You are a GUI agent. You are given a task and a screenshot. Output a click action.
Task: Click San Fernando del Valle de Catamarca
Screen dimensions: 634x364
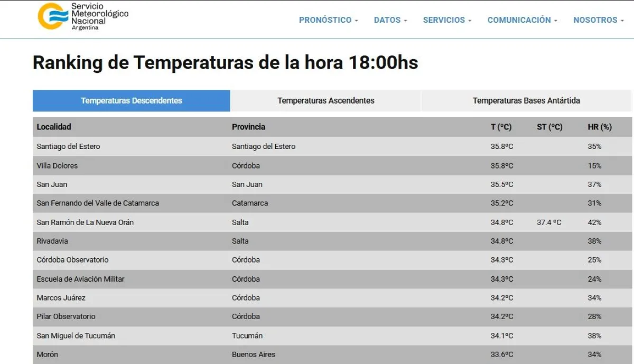98,203
